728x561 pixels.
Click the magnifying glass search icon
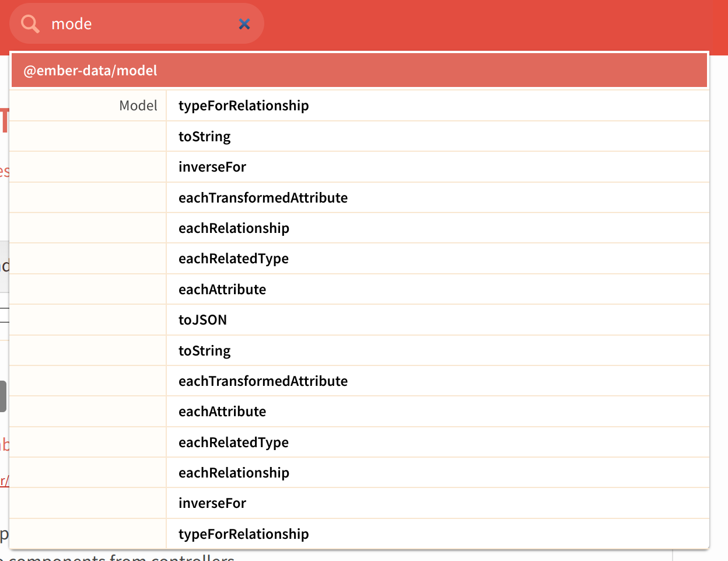[x=30, y=24]
